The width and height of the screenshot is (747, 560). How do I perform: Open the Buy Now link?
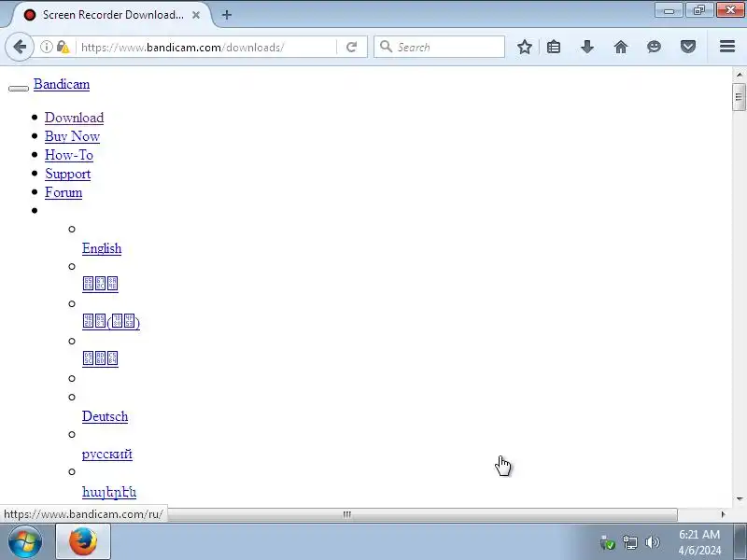click(x=73, y=136)
